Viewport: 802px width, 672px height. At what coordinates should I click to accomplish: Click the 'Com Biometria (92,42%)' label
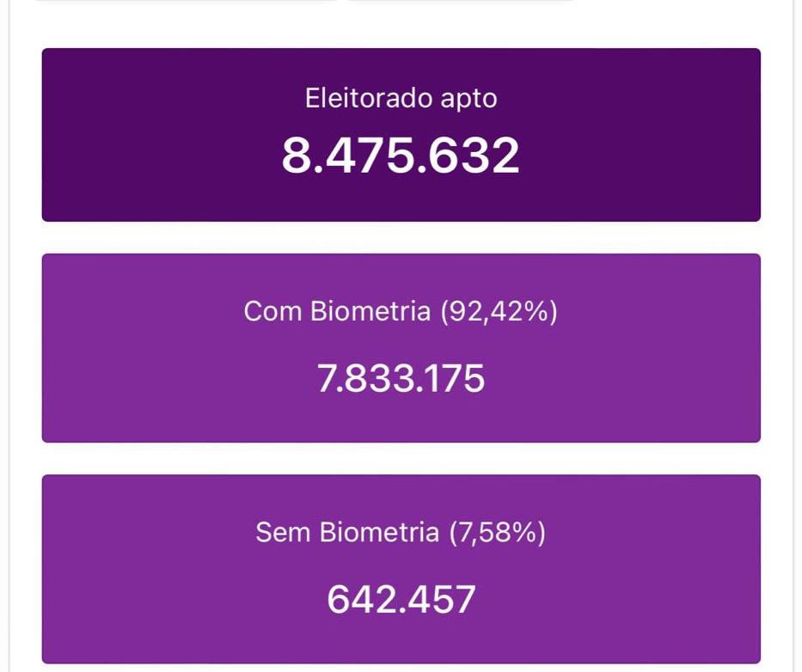coord(401,311)
